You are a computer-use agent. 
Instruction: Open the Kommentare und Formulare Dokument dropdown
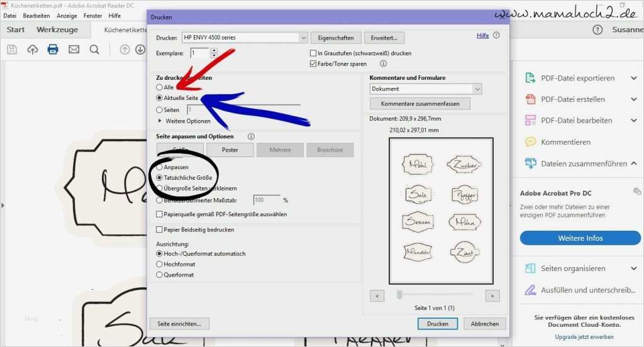(426, 89)
